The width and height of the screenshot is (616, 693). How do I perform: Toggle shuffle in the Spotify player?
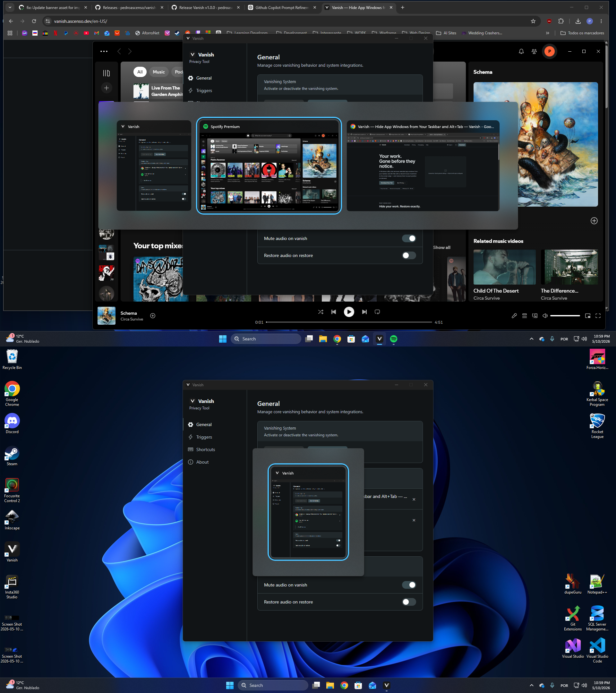tap(321, 312)
